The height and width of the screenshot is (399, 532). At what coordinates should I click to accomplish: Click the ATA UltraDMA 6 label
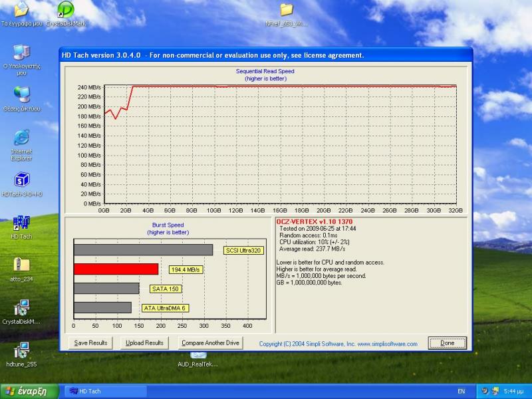[x=165, y=308]
